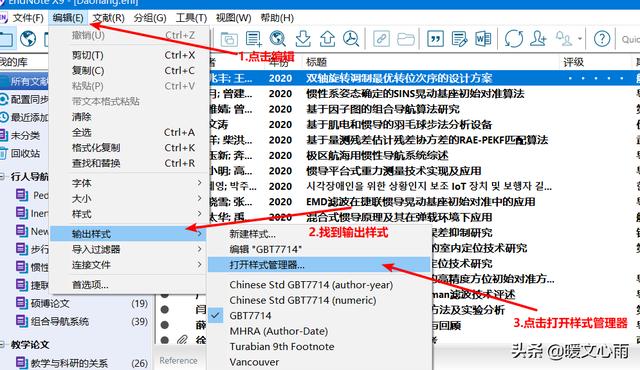The image size is (640, 370).
Task: Select reference 基于因子图的组合导航算法研究
Action: coord(383,109)
